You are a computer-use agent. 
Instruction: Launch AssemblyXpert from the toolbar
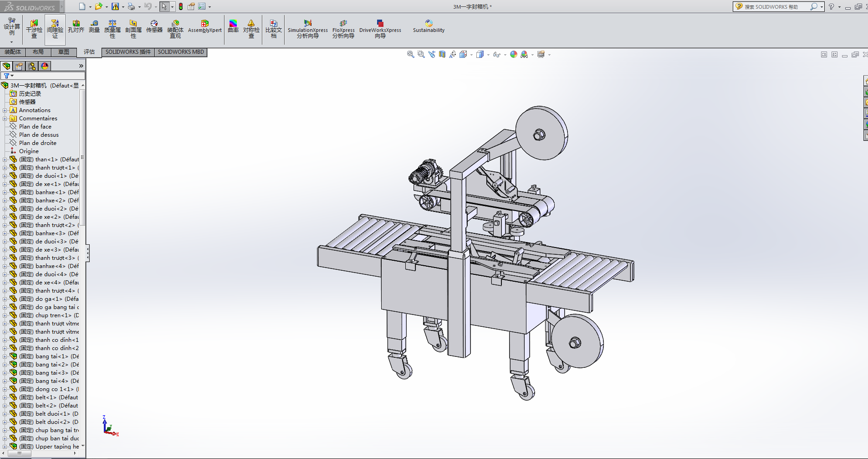pos(204,26)
